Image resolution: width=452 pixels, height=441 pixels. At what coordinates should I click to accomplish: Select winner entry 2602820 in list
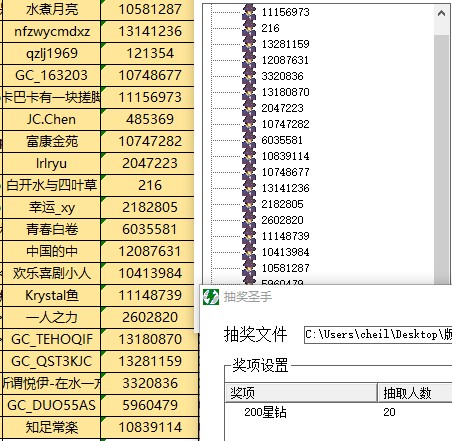pyautogui.click(x=282, y=220)
